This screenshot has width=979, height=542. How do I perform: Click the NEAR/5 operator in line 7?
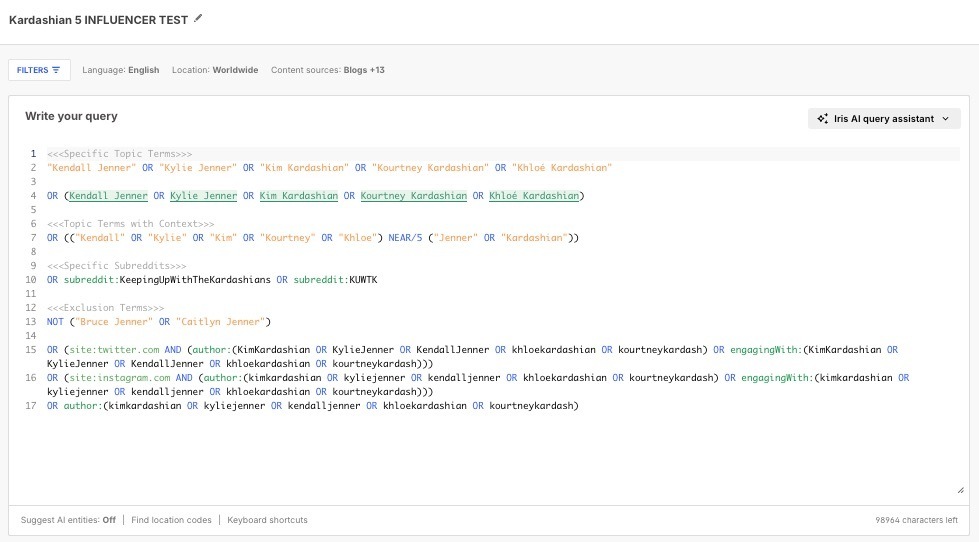pos(405,237)
